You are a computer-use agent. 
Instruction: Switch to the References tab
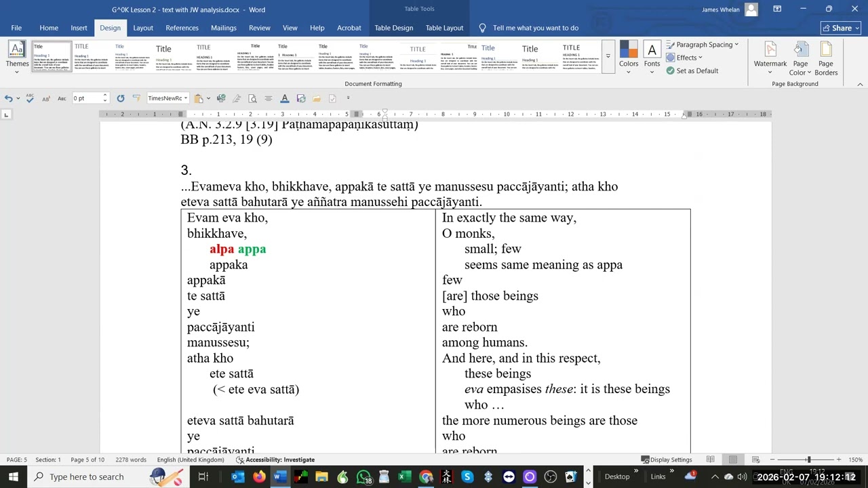(182, 28)
